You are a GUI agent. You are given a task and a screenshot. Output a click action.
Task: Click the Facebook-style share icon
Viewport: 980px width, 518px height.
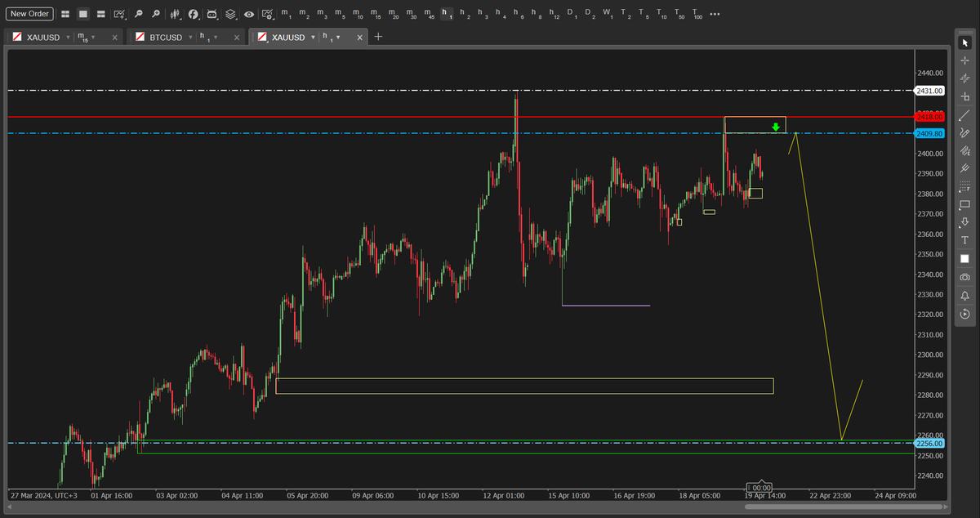194,14
